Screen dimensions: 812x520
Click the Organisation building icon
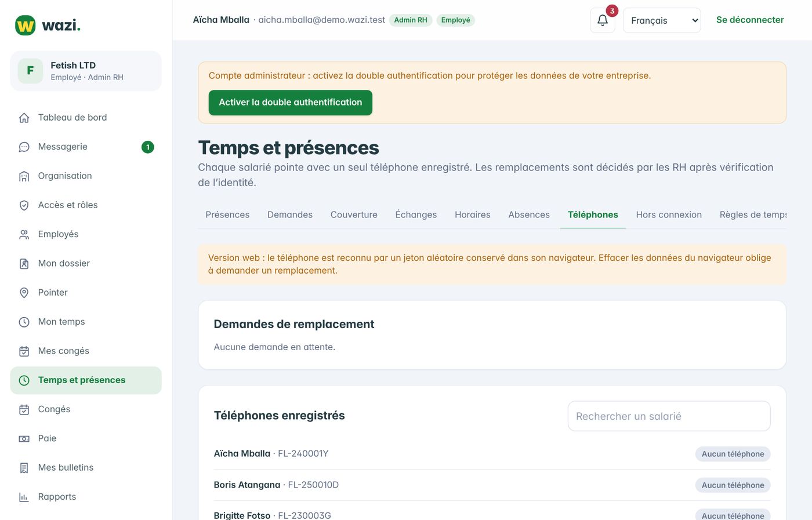click(24, 176)
